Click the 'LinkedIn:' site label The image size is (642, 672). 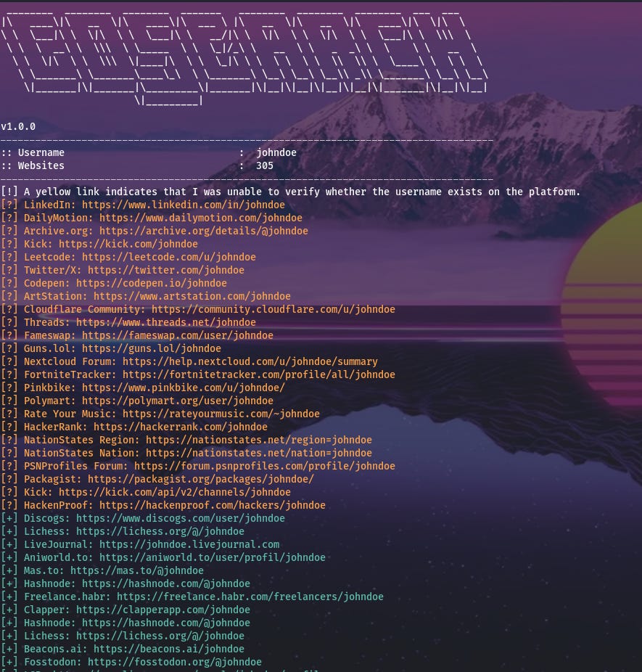pos(49,205)
